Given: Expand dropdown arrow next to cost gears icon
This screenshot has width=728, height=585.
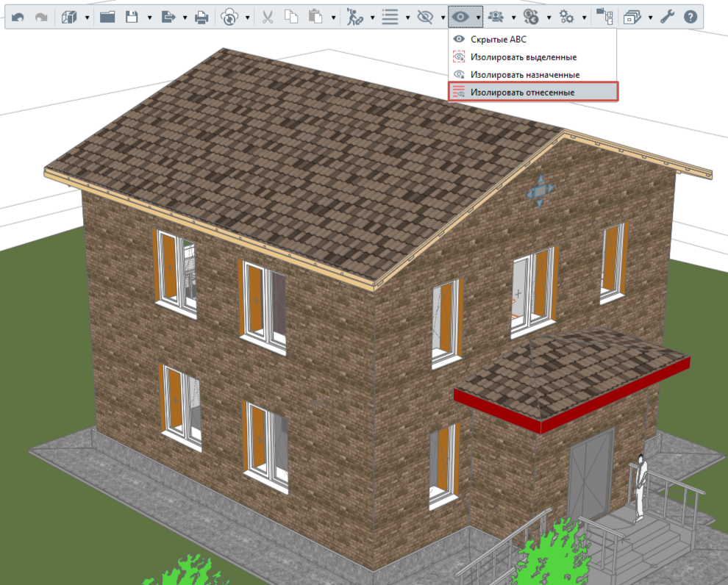Looking at the screenshot, I should coord(549,18).
